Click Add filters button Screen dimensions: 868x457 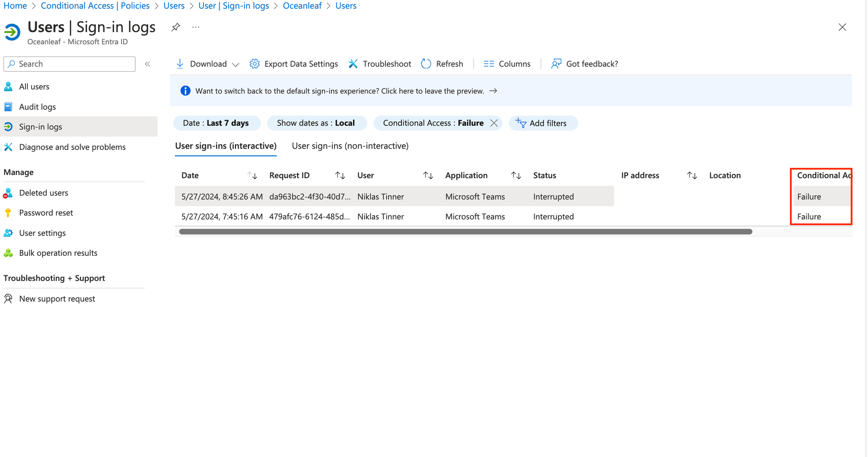[543, 123]
